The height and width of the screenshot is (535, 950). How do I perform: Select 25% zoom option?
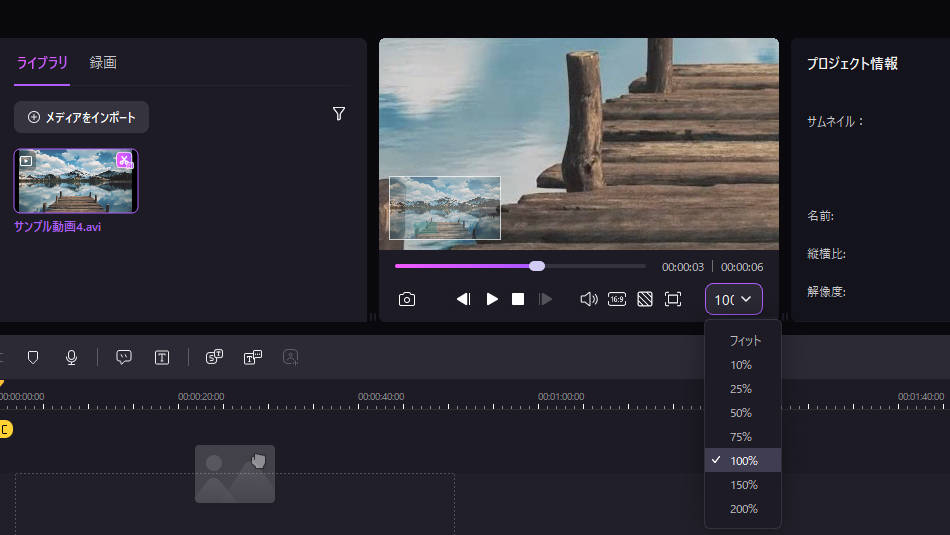(743, 389)
